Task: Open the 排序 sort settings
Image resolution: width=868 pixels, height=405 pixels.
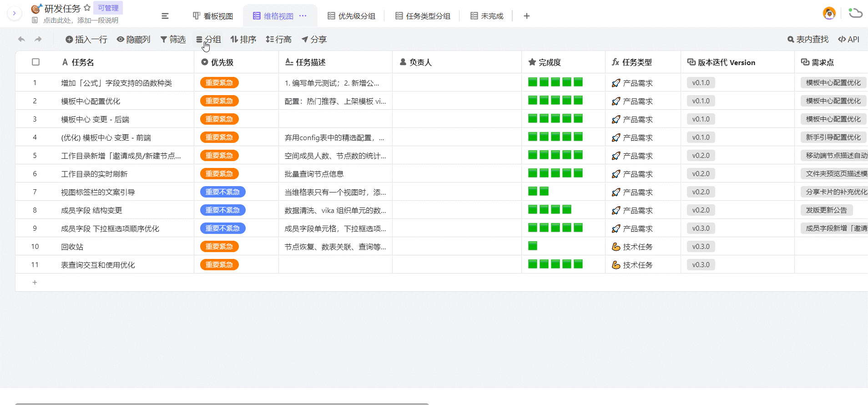Action: tap(243, 40)
